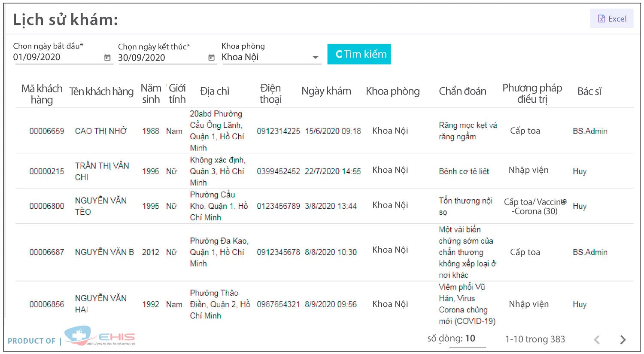Click diagnosis Răng mọc kẹt và răng ngầm
The image size is (644, 354).
pyautogui.click(x=468, y=131)
